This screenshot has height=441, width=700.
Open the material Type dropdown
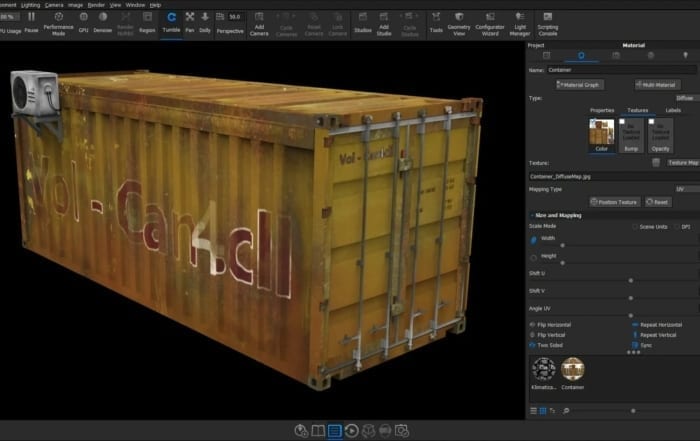[x=687, y=98]
